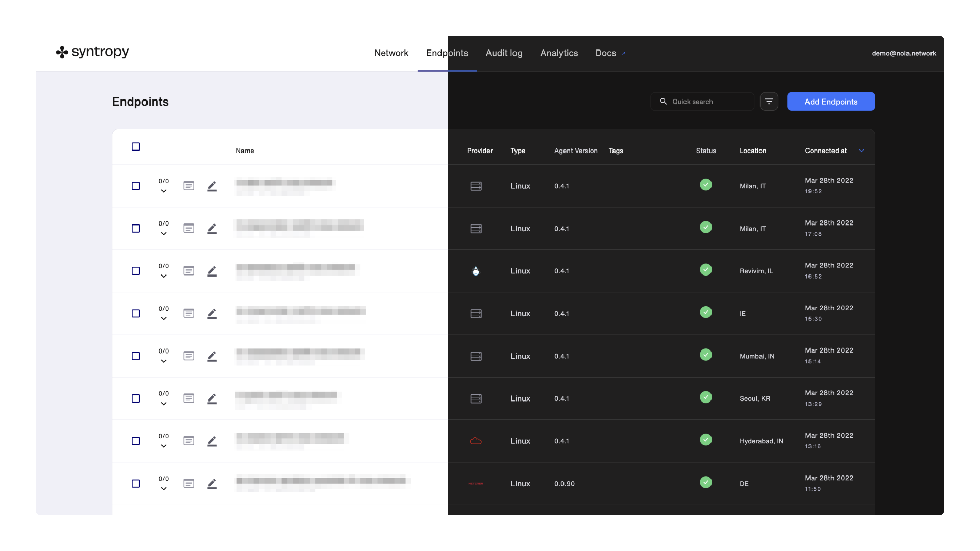
Task: Click the Add Endpoints button
Action: click(x=830, y=102)
